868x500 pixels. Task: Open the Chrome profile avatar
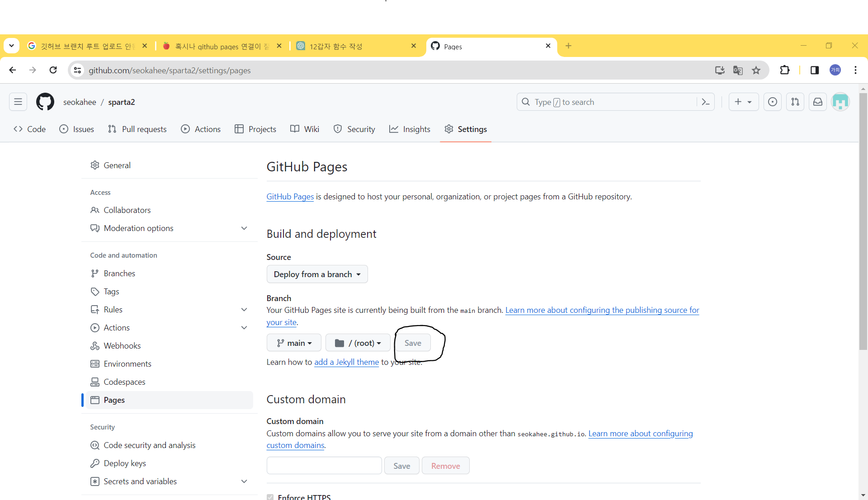[835, 70]
